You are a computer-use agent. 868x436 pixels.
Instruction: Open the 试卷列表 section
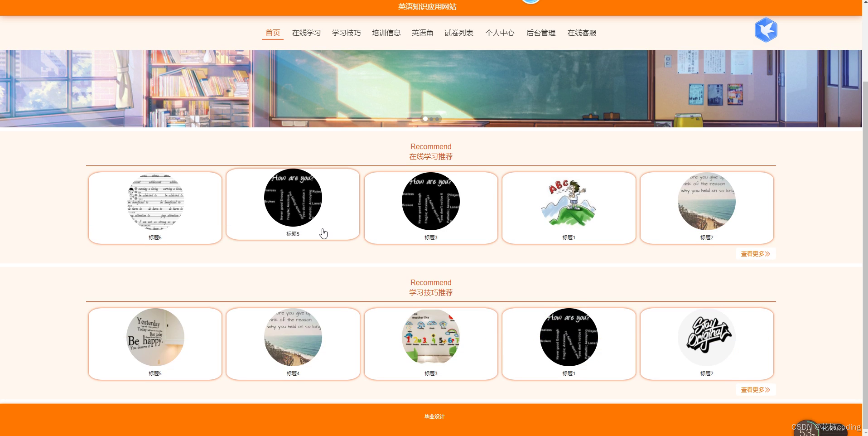(458, 33)
